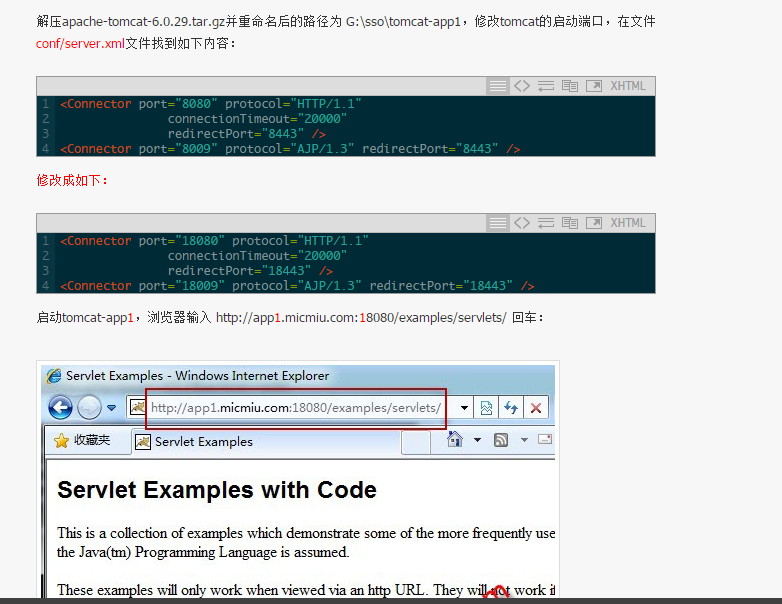782x604 pixels.
Task: Click code line with port="8009" protocol="AJP/1.3"
Action: (290, 149)
